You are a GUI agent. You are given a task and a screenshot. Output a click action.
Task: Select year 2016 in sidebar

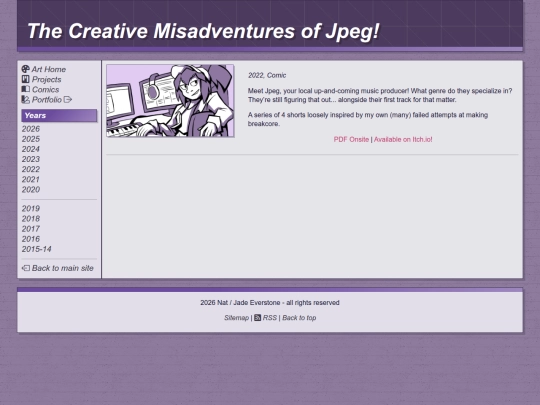coord(31,239)
